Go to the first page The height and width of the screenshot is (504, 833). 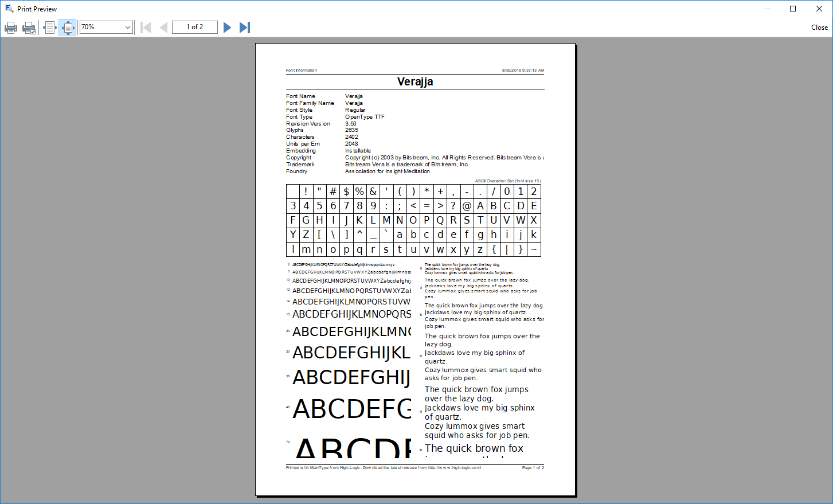coord(146,28)
